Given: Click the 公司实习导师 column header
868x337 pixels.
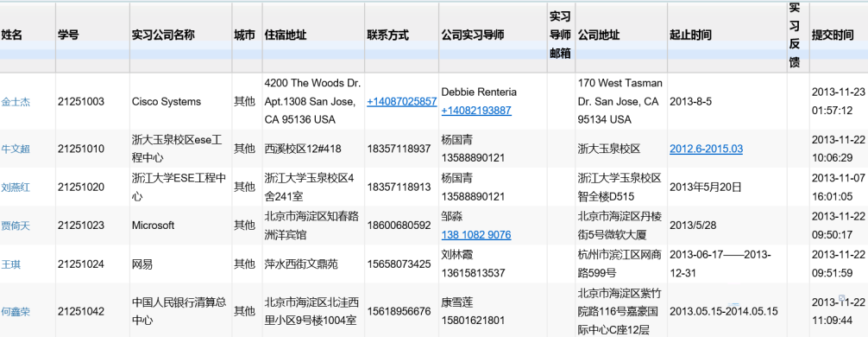Looking at the screenshot, I should pyautogui.click(x=473, y=35).
